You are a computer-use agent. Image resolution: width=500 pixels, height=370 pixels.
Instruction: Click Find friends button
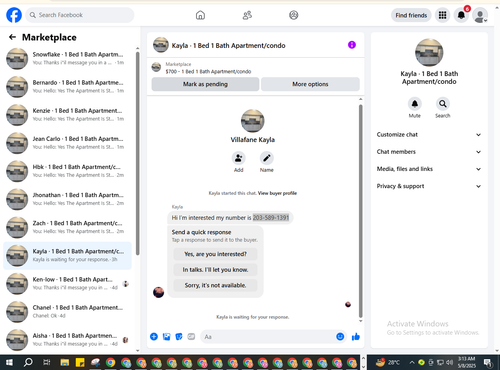[x=411, y=15]
